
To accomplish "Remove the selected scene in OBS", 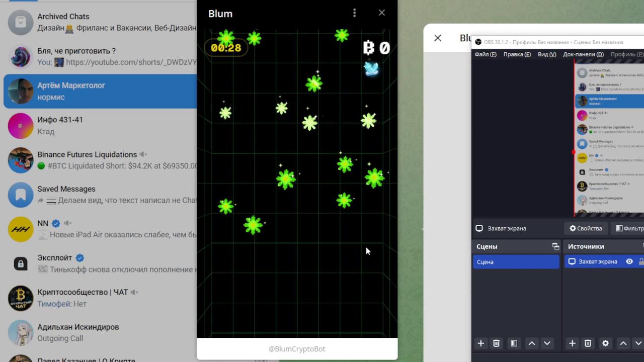I will point(497,343).
